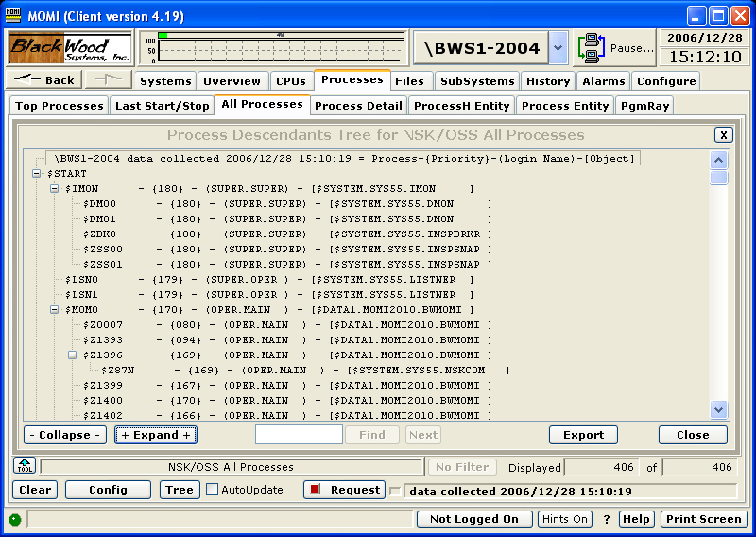Toggle the checkbox beside data collected field
Viewport: 756px width, 537px height.
pyautogui.click(x=395, y=492)
